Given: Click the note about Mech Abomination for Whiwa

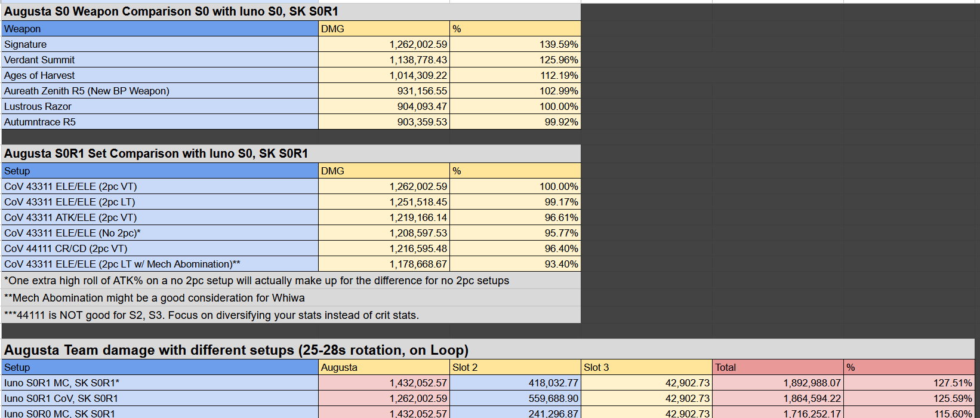Looking at the screenshot, I should click(291, 298).
